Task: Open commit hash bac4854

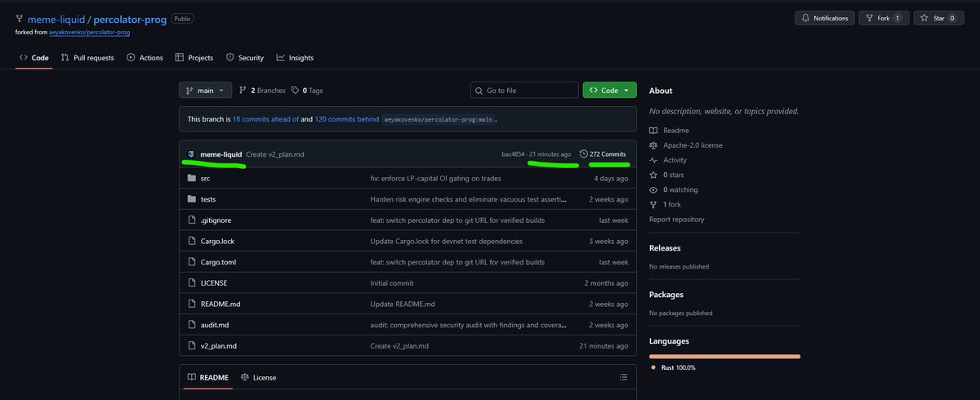Action: click(513, 154)
